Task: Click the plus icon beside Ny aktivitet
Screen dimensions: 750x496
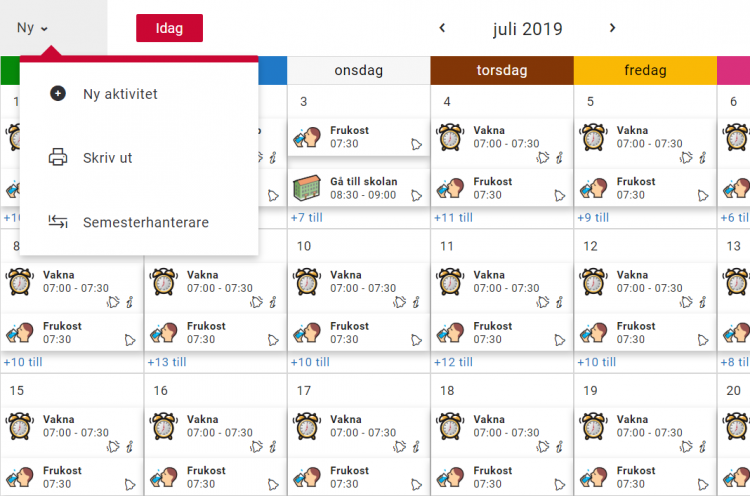Action: click(58, 94)
